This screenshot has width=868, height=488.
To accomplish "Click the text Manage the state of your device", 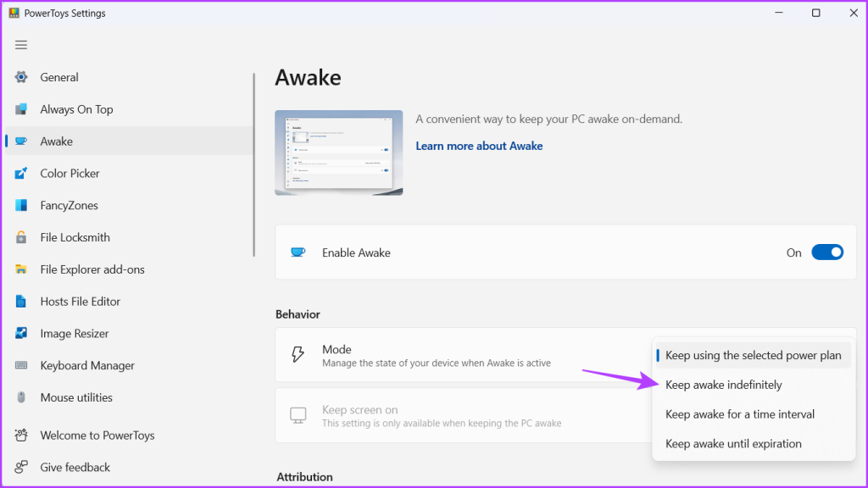I will pos(437,363).
